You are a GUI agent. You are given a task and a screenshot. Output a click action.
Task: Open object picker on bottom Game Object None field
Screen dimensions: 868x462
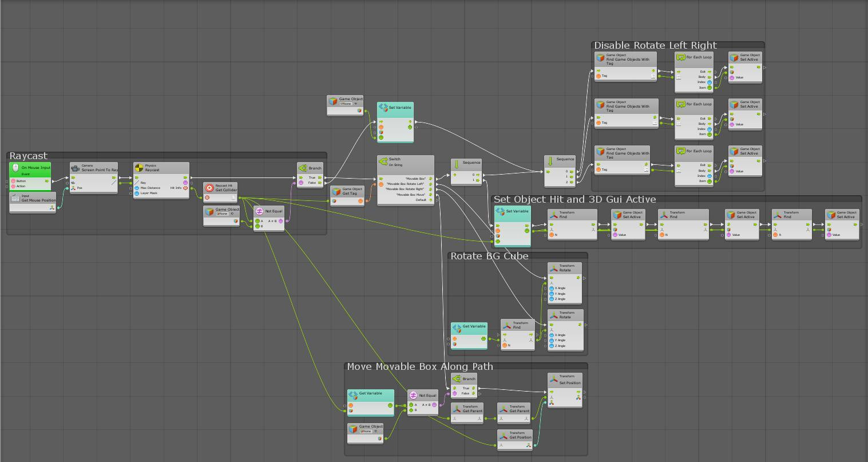[375, 431]
